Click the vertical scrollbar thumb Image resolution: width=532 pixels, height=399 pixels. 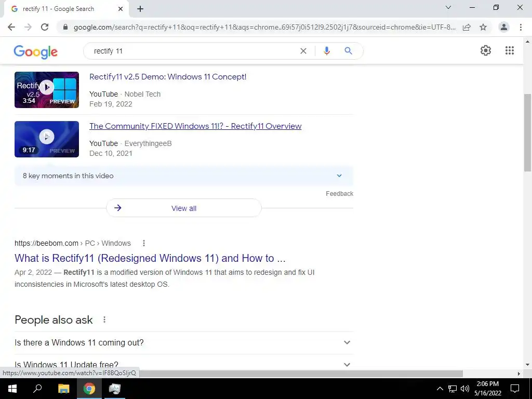528,132
